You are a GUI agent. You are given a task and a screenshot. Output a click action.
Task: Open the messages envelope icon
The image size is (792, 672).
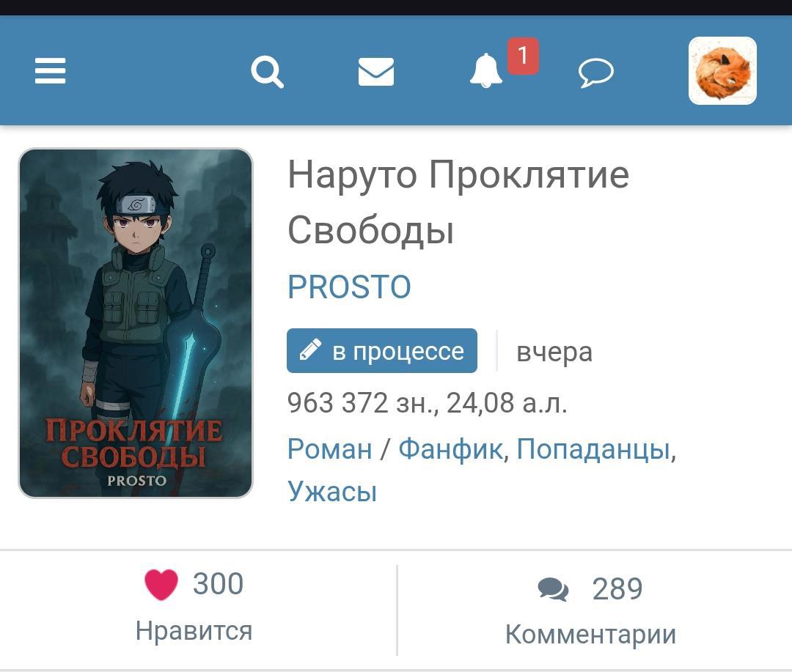(x=376, y=72)
